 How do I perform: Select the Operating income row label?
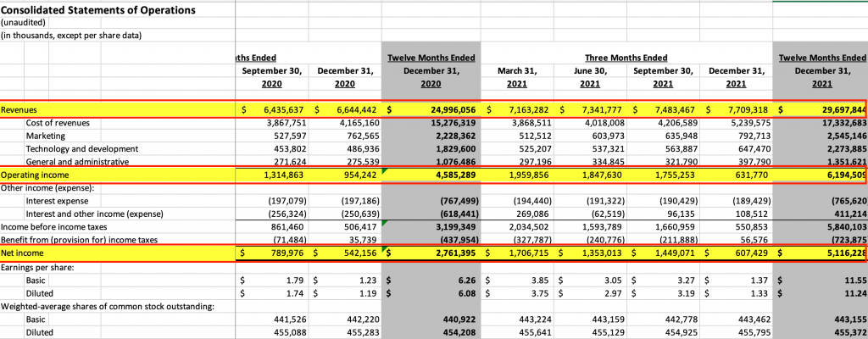click(x=34, y=174)
